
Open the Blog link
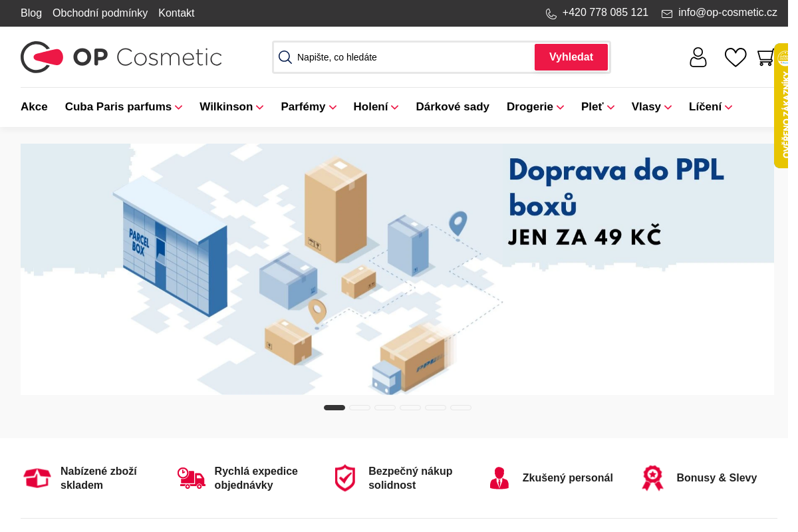point(31,13)
